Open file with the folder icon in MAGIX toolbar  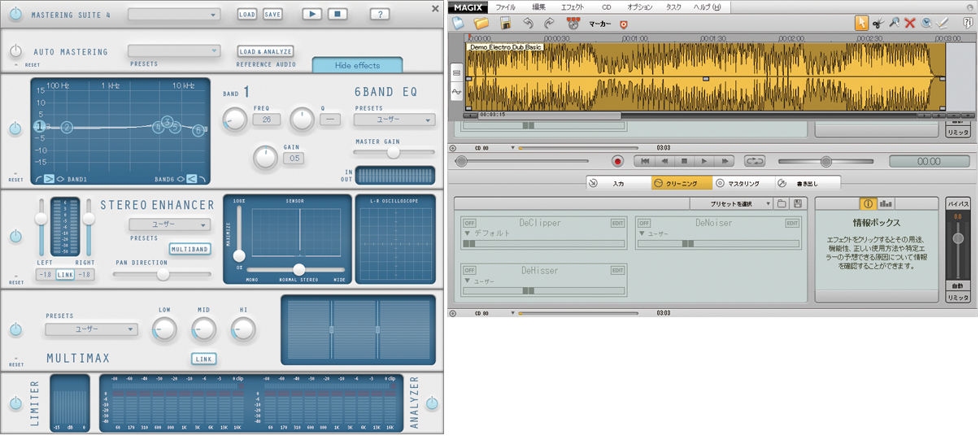pyautogui.click(x=481, y=24)
